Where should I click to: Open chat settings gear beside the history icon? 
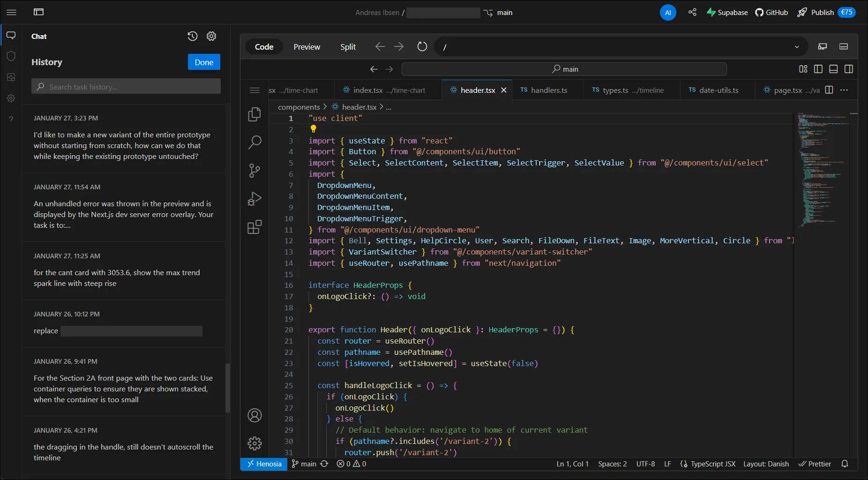pos(211,36)
